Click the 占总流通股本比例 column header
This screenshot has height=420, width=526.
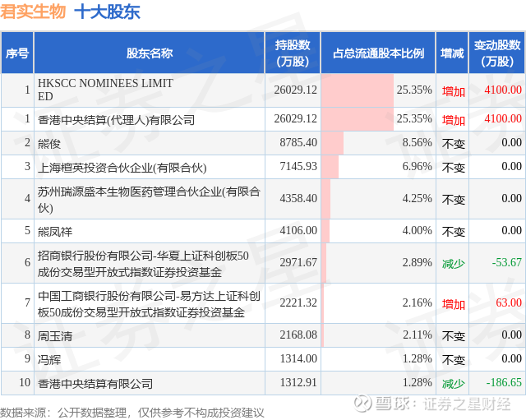378,53
